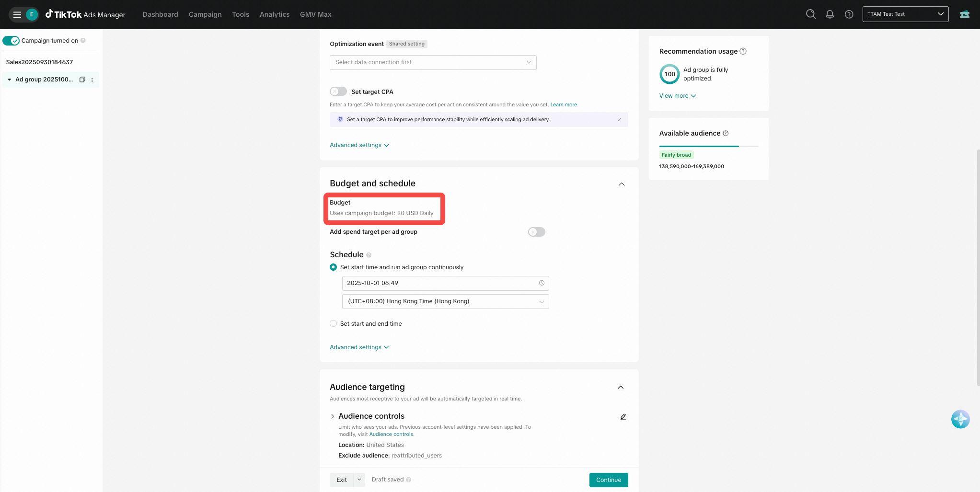
Task: Click the Continue button
Action: tap(608, 480)
